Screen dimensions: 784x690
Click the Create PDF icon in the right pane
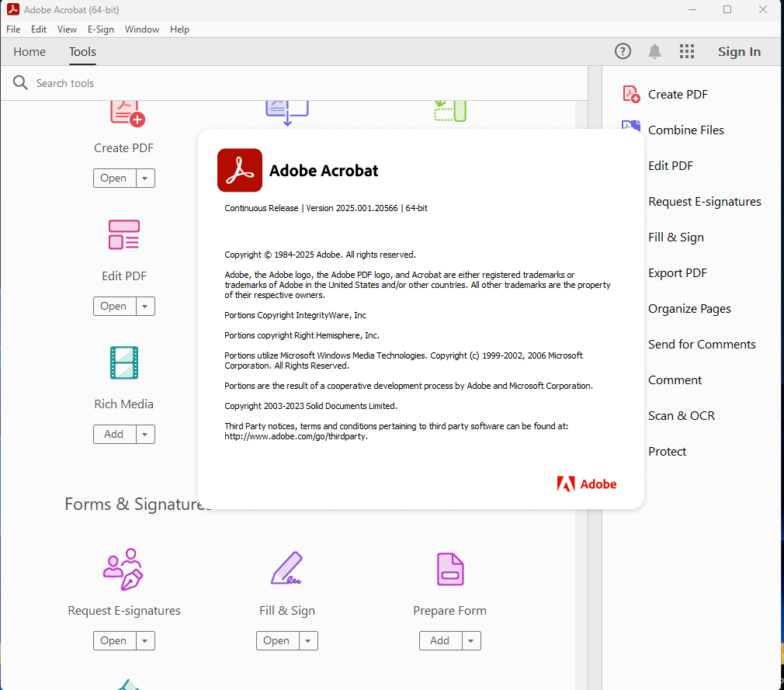(x=631, y=94)
